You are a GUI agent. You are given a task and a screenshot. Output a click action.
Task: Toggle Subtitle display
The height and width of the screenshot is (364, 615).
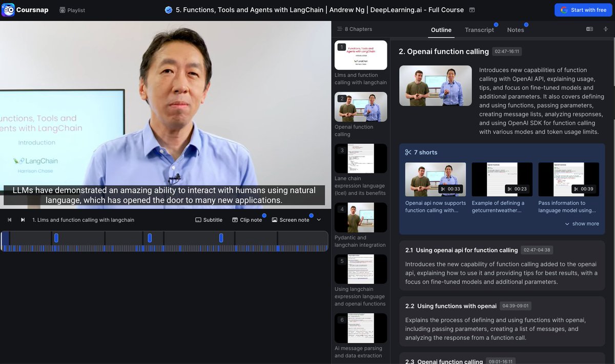coord(209,220)
